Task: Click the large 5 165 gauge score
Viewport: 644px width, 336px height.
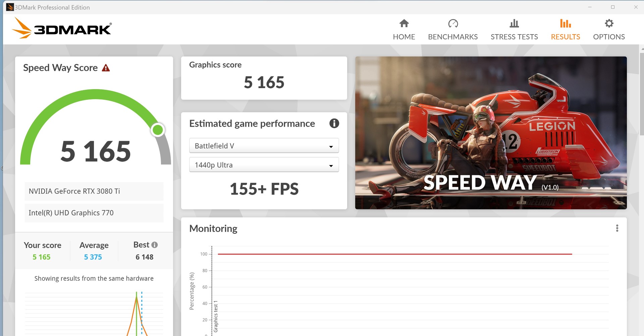Action: coord(96,151)
